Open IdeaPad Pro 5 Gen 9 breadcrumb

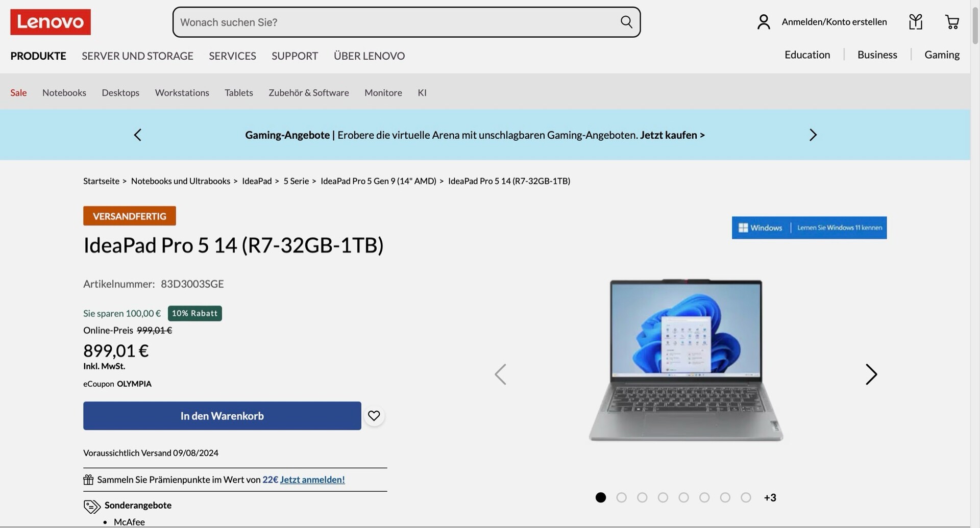[x=378, y=181]
